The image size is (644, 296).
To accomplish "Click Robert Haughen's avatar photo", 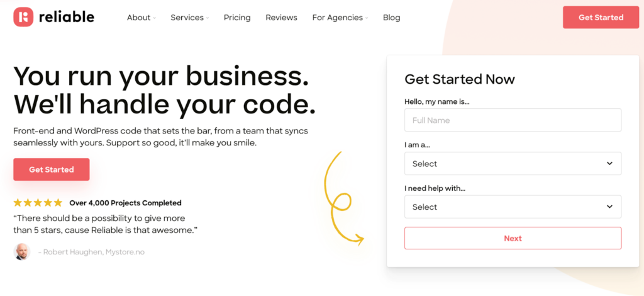I will pyautogui.click(x=21, y=252).
